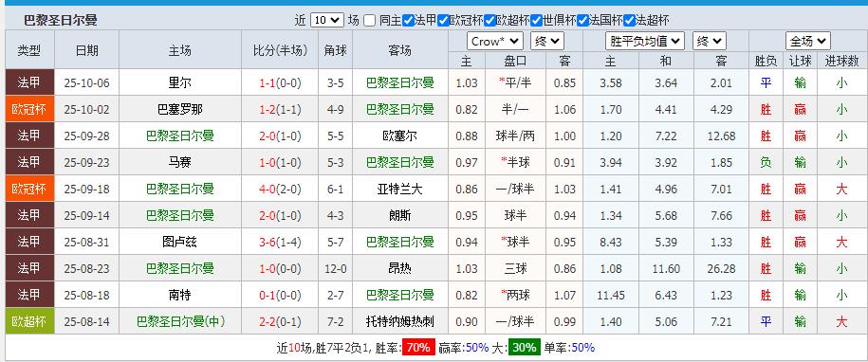Uncheck the 世俱杯 filter checkbox
The height and width of the screenshot is (362, 868).
[x=536, y=21]
